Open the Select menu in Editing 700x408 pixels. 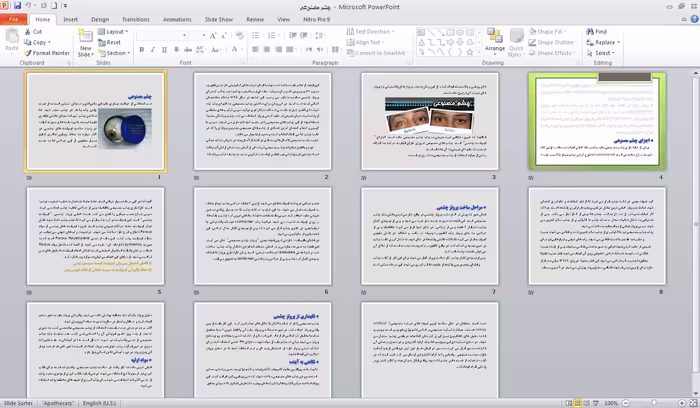coord(601,53)
